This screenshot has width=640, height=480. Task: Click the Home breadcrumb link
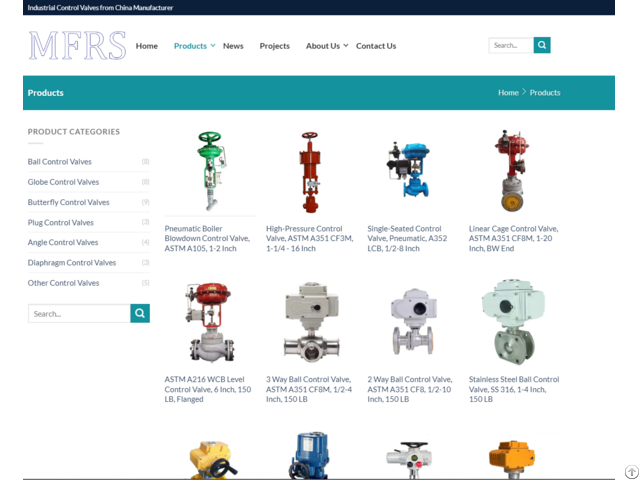[508, 93]
